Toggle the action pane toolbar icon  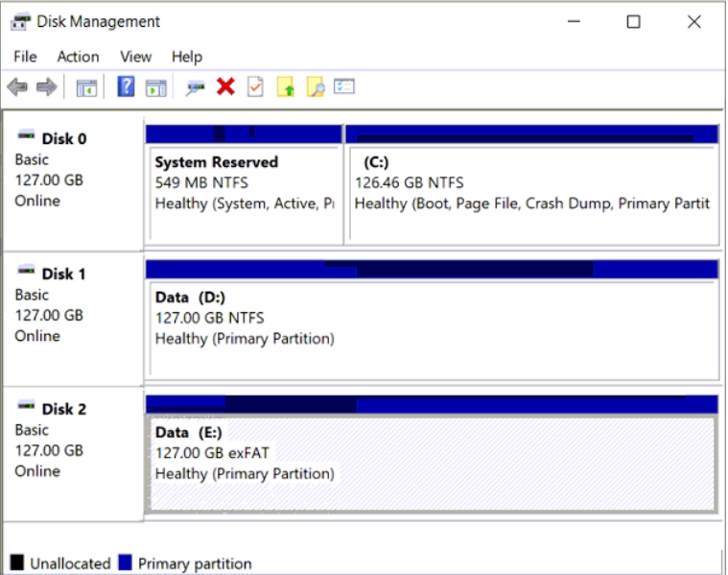click(155, 87)
